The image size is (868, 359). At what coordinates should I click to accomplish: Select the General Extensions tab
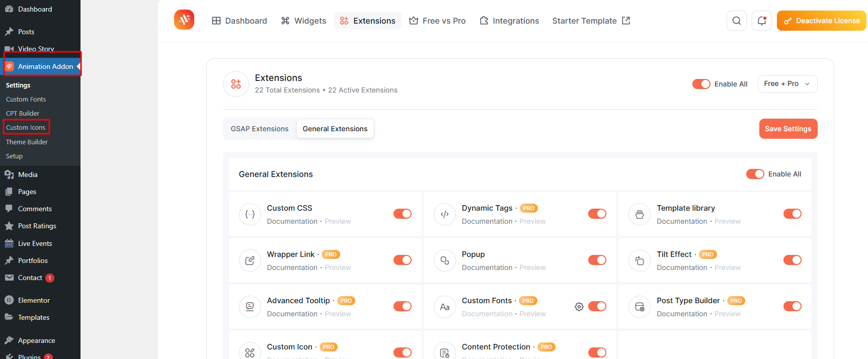click(x=335, y=129)
